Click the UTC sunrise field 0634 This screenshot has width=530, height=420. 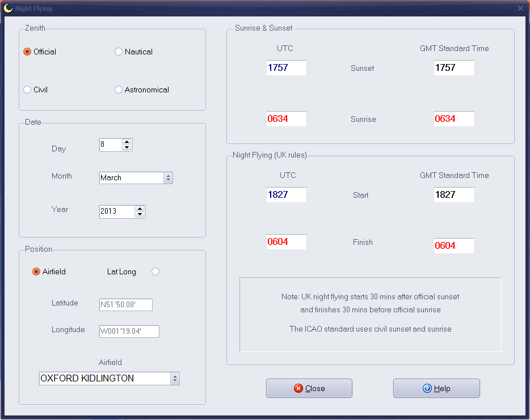pos(287,119)
